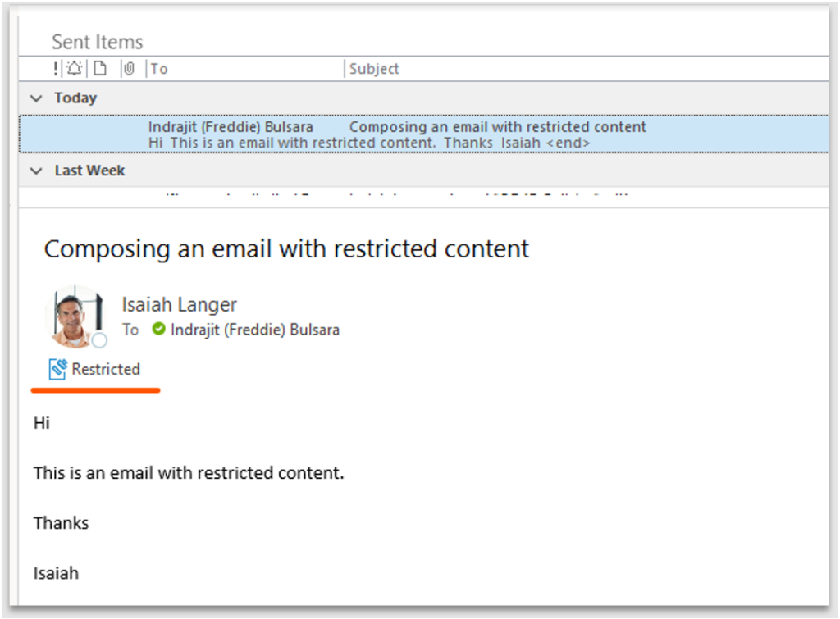
Task: Sort by the Attachment paperclip column icon
Action: click(x=129, y=69)
